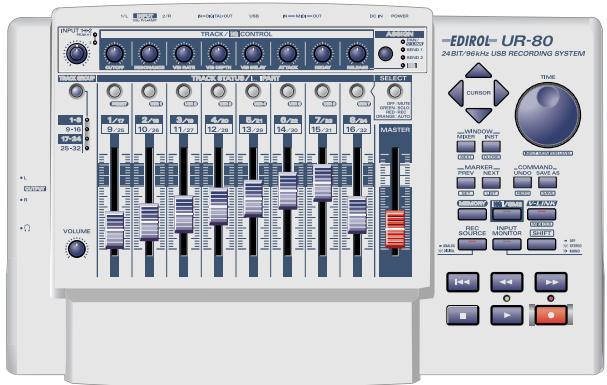Image resolution: width=607 pixels, height=385 pixels.
Task: Toggle track status button above fader 3/19
Action: 183,91
